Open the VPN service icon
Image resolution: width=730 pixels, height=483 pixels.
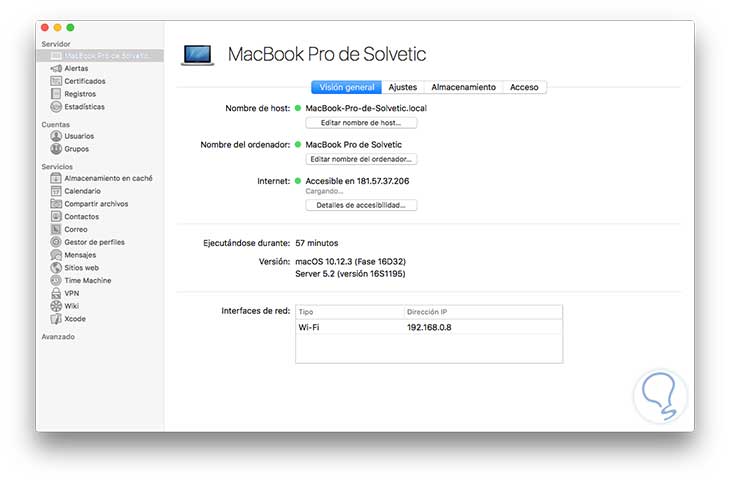(x=56, y=294)
